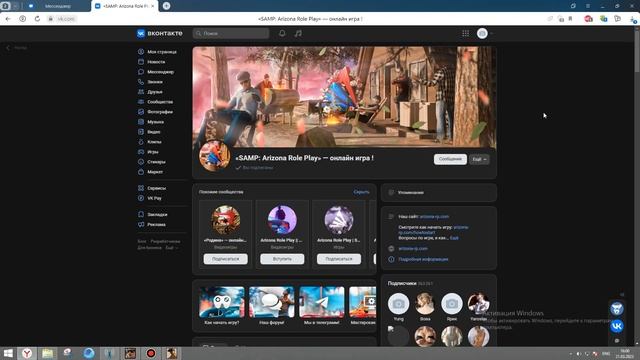Viewport: 640px width, 360px height.
Task: Click Скрыть to hide similar communities
Action: coord(361,192)
